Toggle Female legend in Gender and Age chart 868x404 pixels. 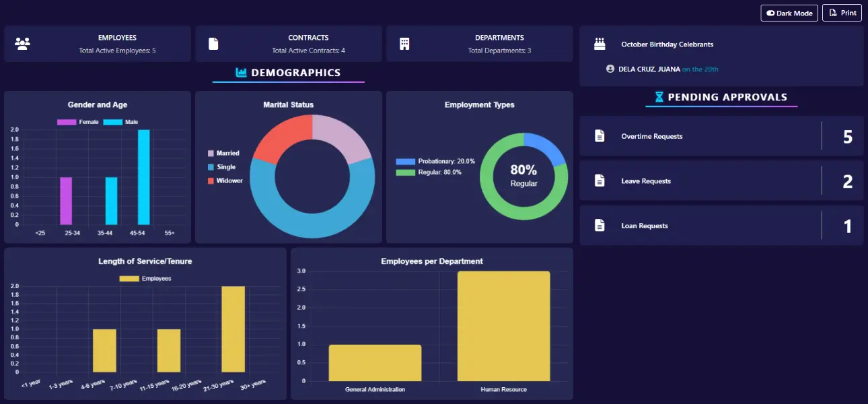click(78, 122)
